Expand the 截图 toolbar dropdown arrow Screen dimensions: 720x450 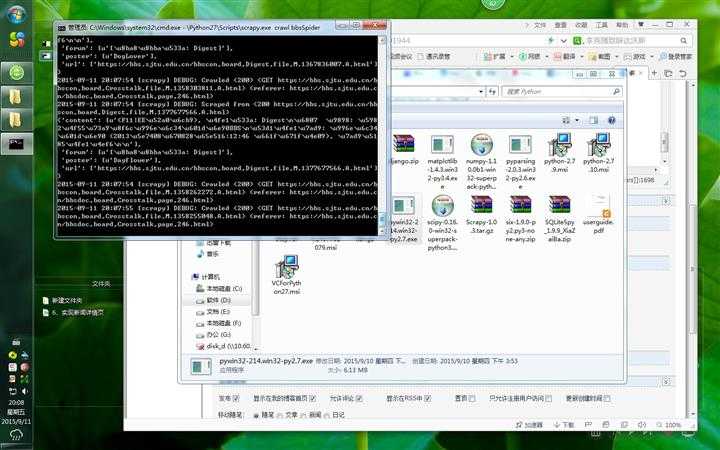pyautogui.click(x=617, y=56)
